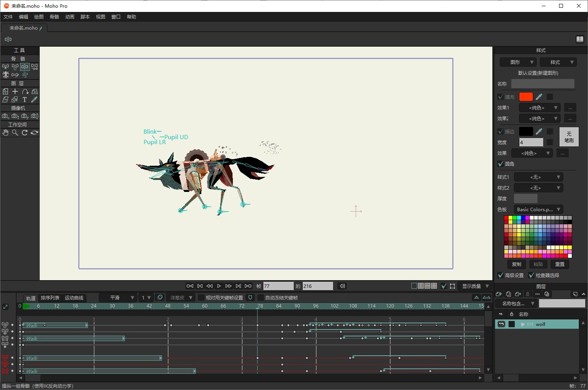Select the Bind Points figure tool
Screen dimensions: 588x390
pyautogui.click(x=5, y=75)
